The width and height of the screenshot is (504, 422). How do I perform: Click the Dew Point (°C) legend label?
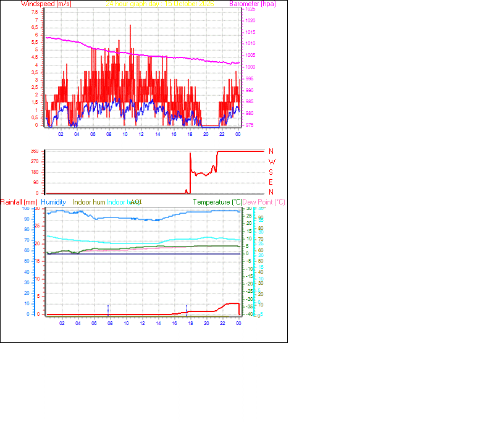[264, 202]
